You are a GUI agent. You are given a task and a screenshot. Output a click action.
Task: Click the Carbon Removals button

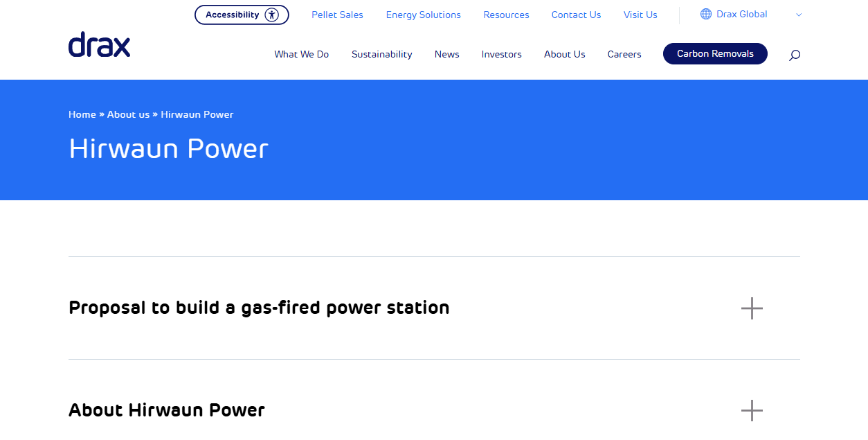pos(715,53)
